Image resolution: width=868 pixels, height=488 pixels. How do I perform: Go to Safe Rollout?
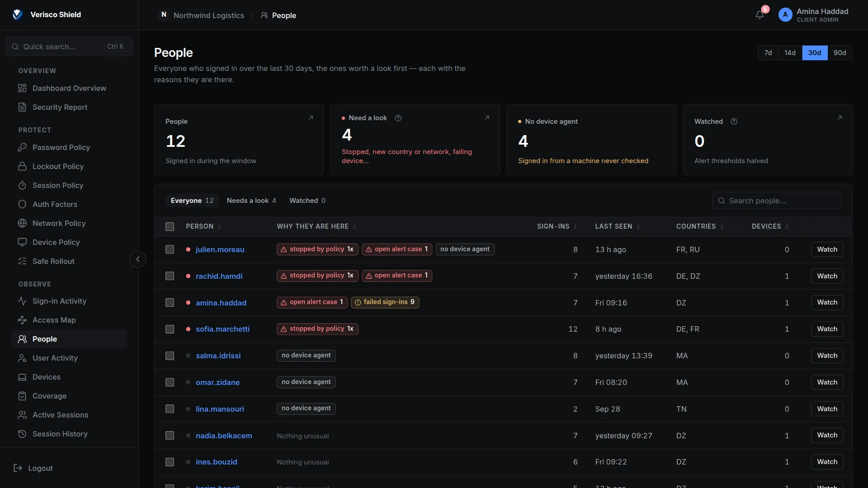[69, 261]
